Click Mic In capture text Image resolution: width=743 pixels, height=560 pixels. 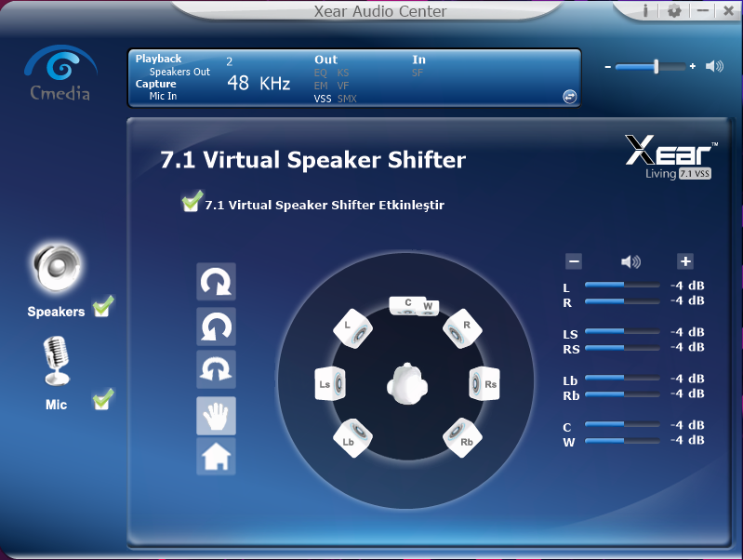point(163,96)
